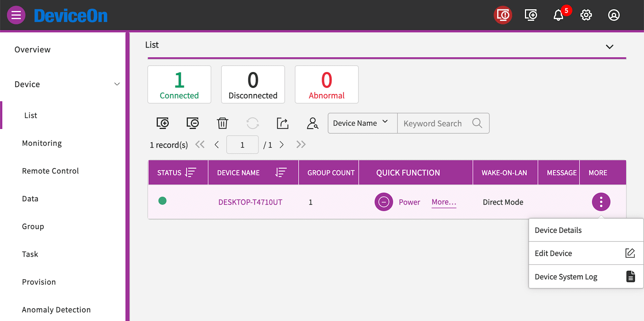Open the user account icon
Viewport: 644px width, 321px height.
point(614,15)
